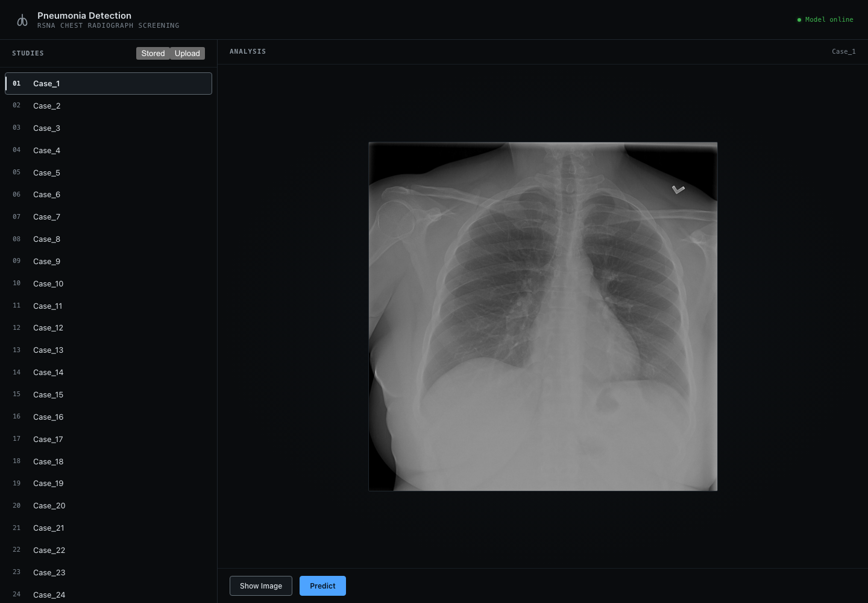Load study Case_13
Image resolution: width=868 pixels, height=603 pixels.
[108, 350]
